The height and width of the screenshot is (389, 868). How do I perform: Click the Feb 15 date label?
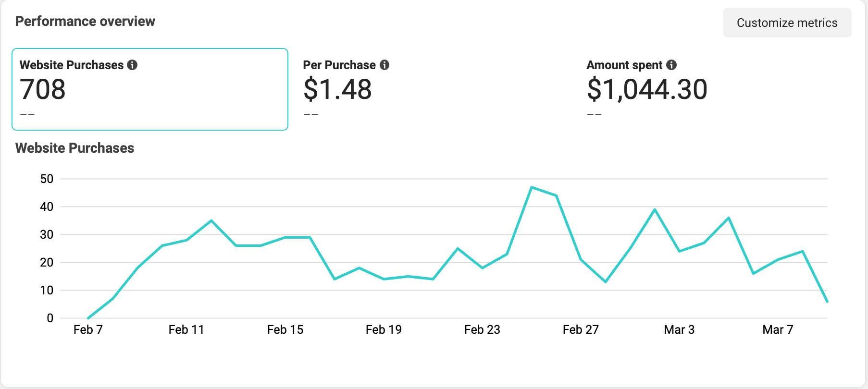click(285, 329)
